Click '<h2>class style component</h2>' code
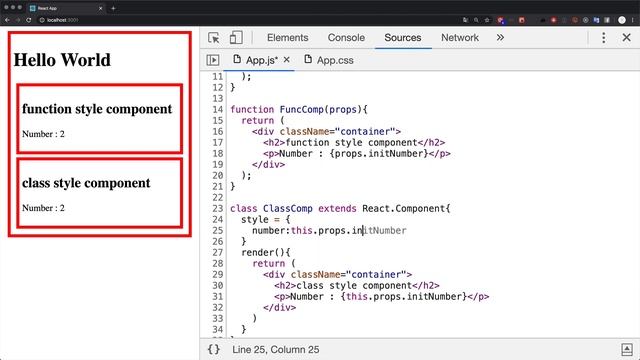 click(357, 286)
